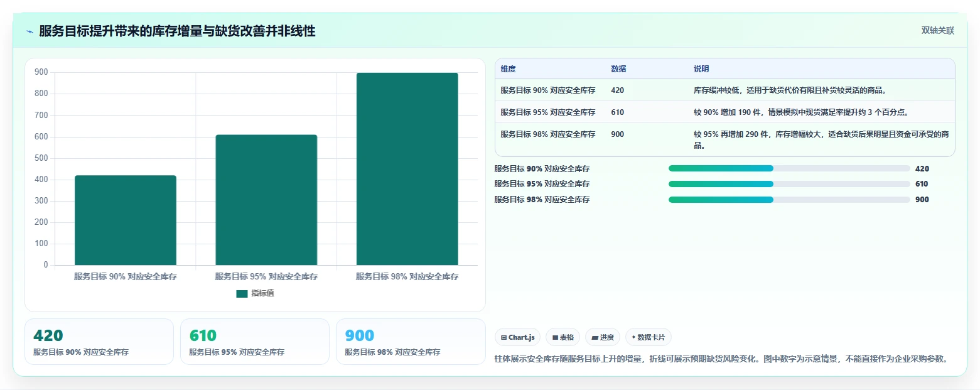Open the 900 data card
The image size is (980, 390).
(x=411, y=342)
